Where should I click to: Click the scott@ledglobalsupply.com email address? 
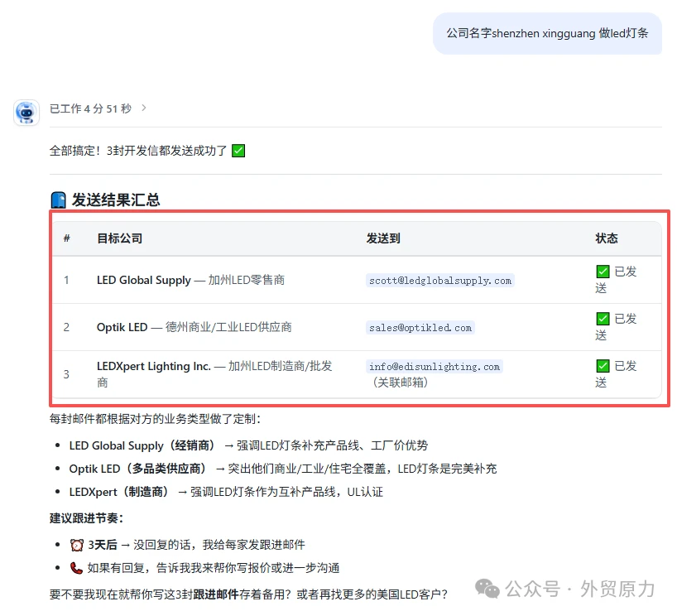(x=440, y=281)
